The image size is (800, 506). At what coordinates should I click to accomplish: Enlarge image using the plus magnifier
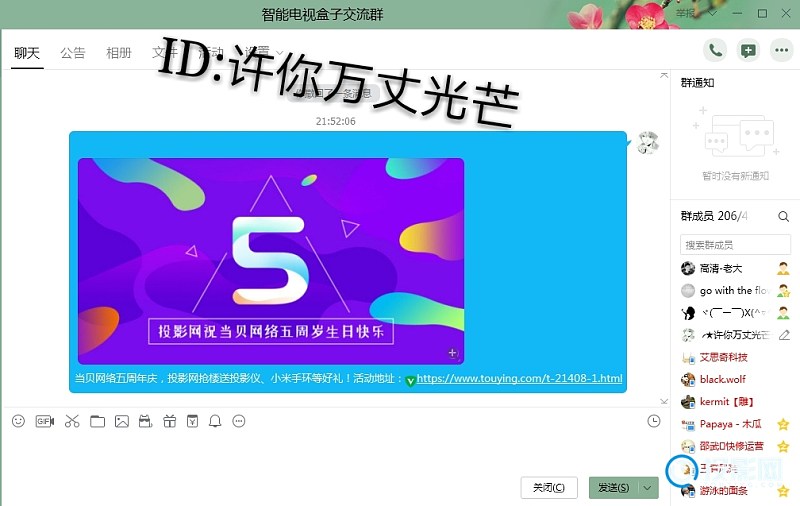(x=452, y=352)
